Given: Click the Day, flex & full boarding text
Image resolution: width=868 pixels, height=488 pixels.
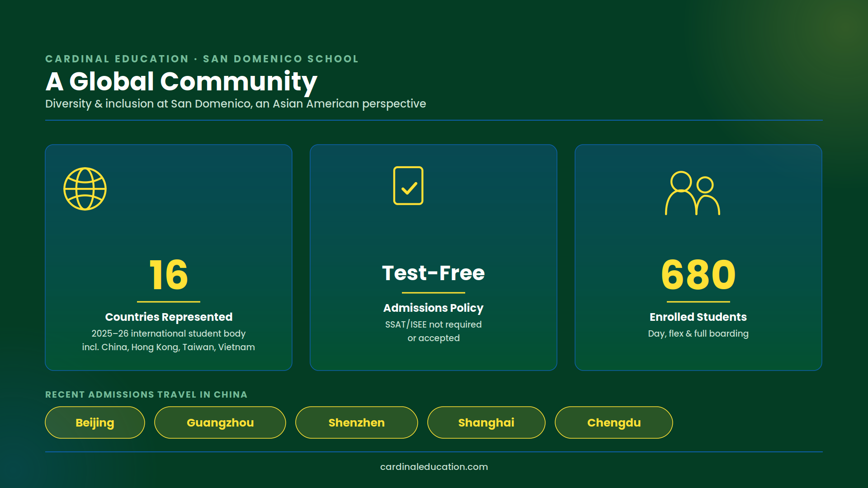Looking at the screenshot, I should 698,333.
